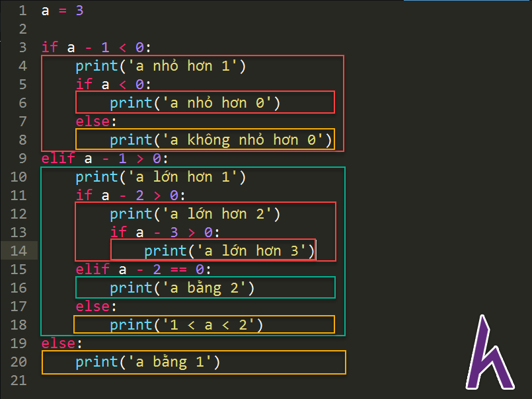Click the 'if a - 1 < 0:' line

[x=96, y=48]
